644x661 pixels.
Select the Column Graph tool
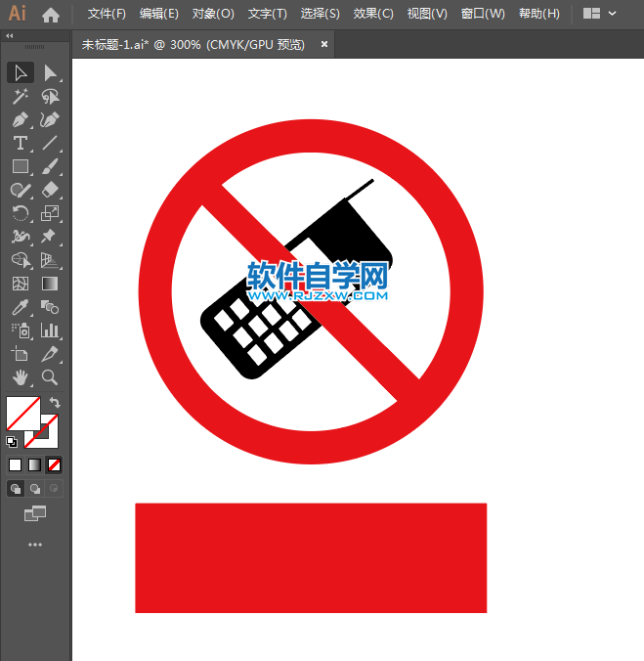pyautogui.click(x=50, y=330)
